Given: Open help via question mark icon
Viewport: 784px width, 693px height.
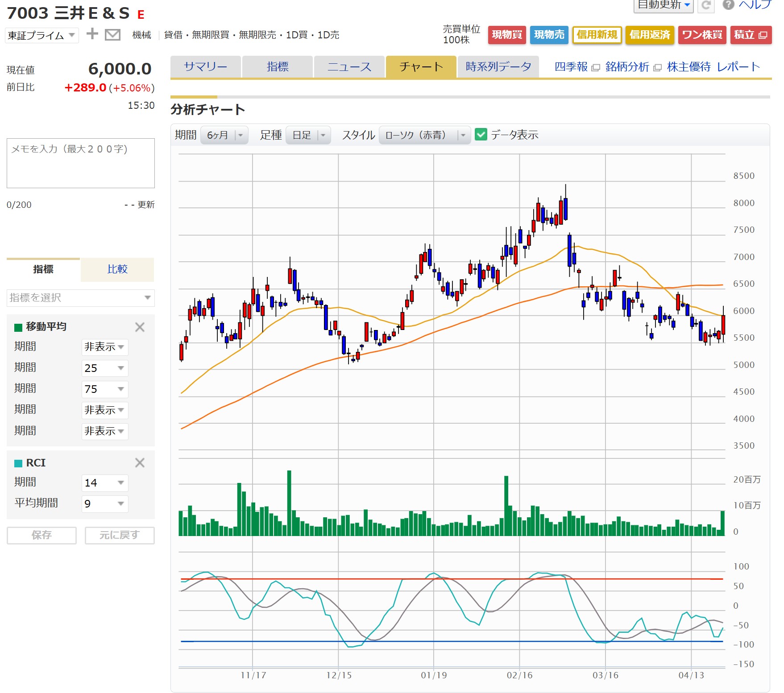Looking at the screenshot, I should coord(728,5).
